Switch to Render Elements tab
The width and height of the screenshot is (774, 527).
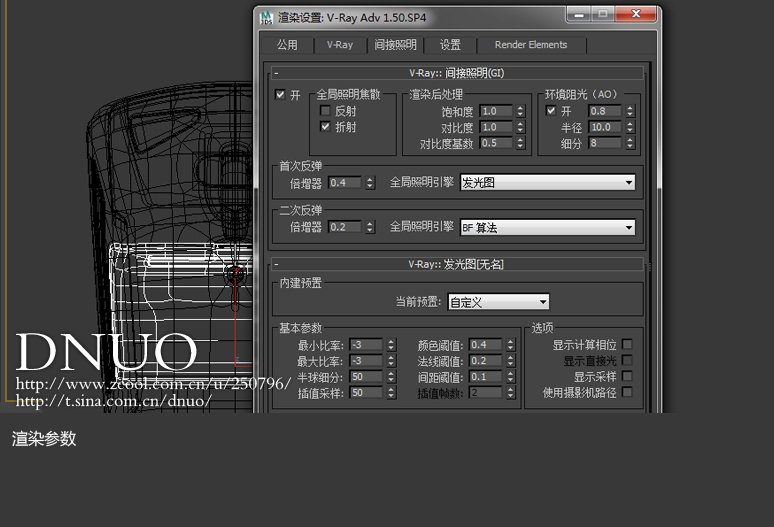pyautogui.click(x=531, y=45)
